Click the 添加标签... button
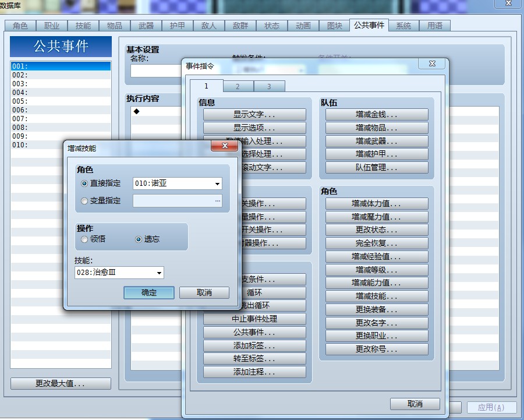This screenshot has width=524, height=420. tap(254, 345)
